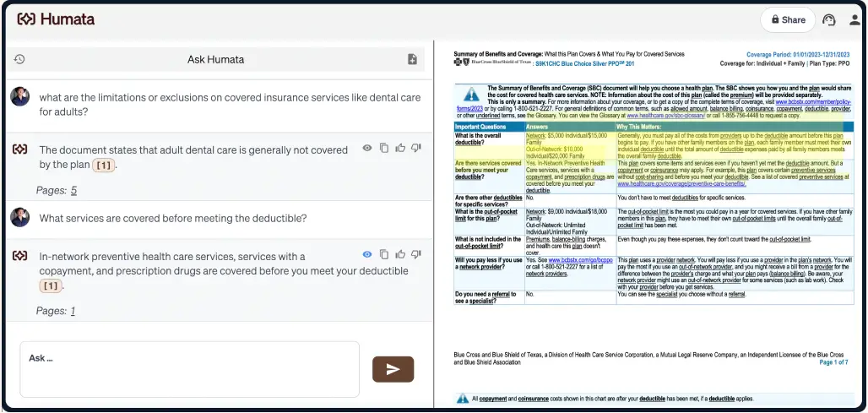Toggle eye highlight for dental care answer
868x413 pixels.
click(x=367, y=148)
